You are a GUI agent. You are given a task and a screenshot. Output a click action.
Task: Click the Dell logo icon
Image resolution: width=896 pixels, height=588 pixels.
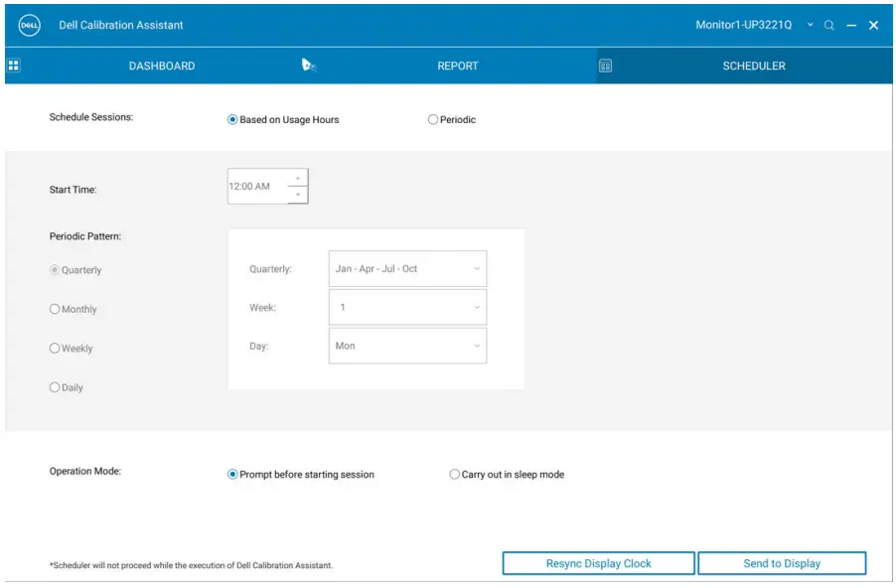[x=29, y=25]
